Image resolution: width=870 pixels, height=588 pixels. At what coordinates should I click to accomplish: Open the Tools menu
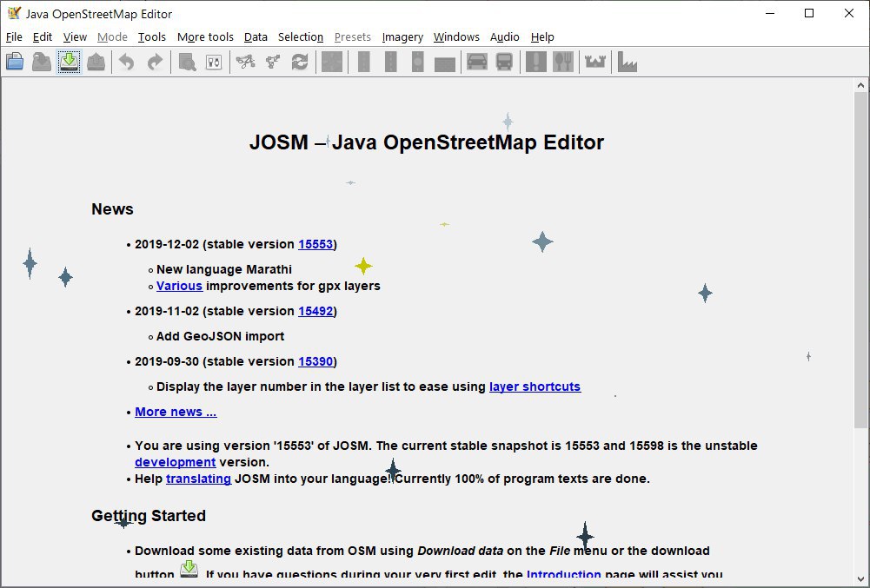pos(151,37)
